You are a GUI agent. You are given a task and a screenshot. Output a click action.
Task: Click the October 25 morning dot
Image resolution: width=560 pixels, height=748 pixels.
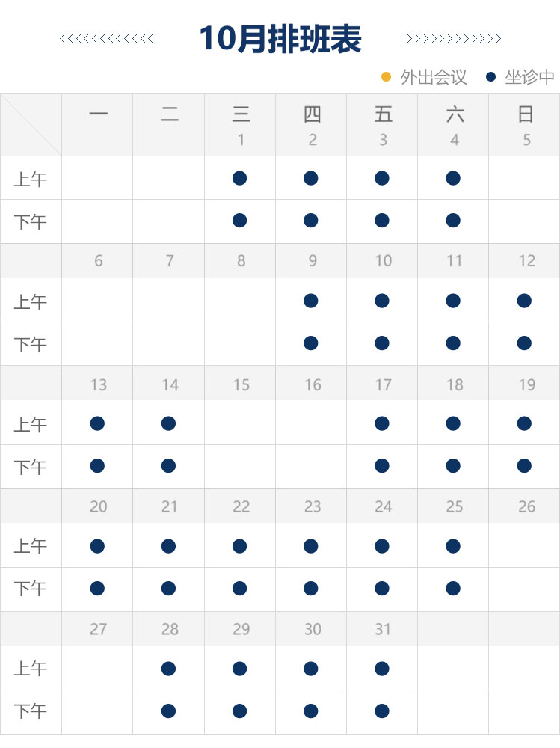(x=453, y=546)
